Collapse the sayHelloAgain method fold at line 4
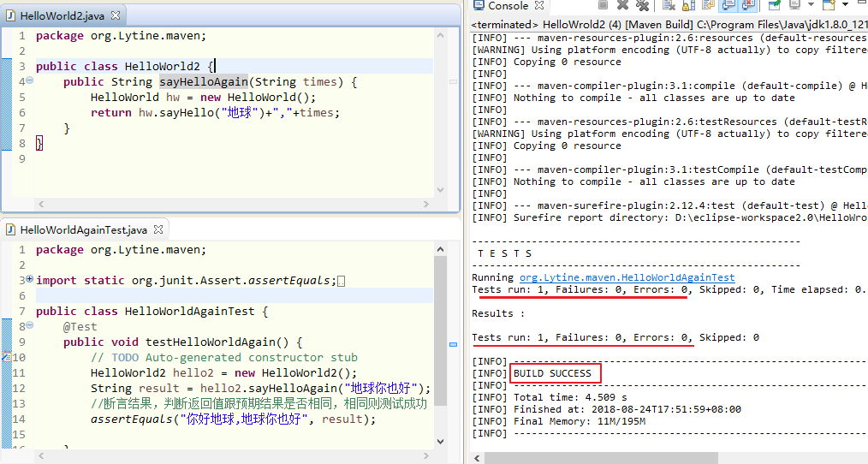The height and width of the screenshot is (464, 868). pyautogui.click(x=30, y=80)
